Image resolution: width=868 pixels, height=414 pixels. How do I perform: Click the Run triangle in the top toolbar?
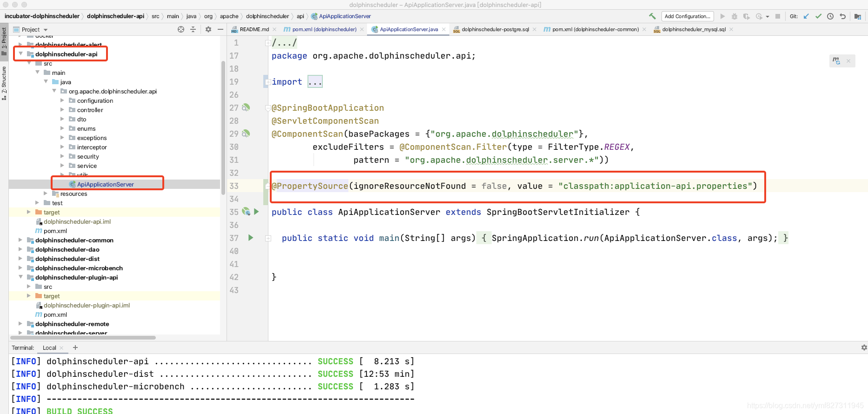[722, 16]
